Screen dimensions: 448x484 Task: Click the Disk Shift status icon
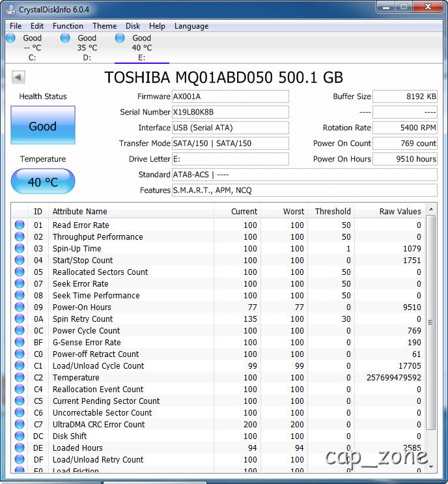coord(20,436)
